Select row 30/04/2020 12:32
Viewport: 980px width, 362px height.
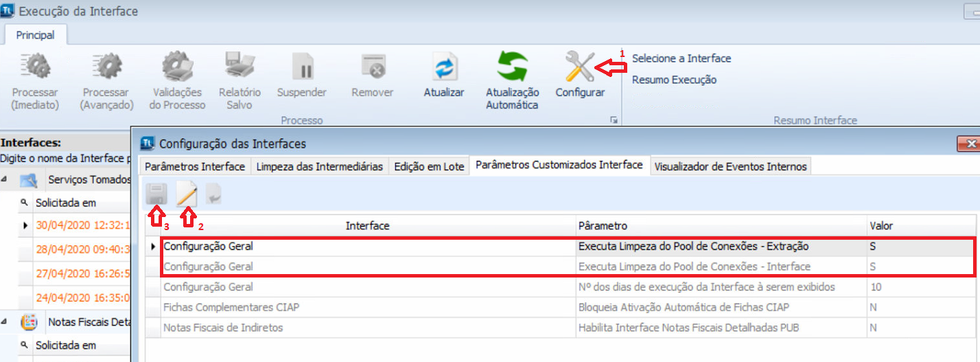pos(83,225)
